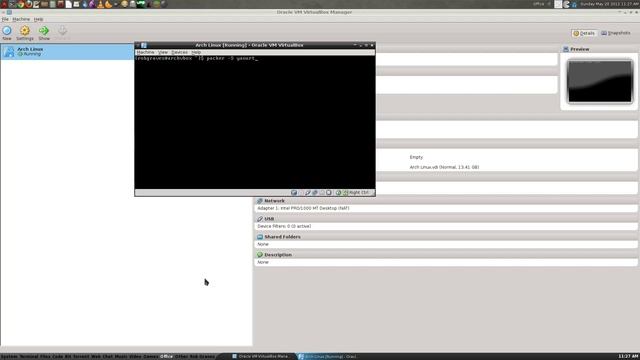Open the Shared Folders section heading
Image resolution: width=640 pixels, height=360 pixels.
[x=282, y=237]
